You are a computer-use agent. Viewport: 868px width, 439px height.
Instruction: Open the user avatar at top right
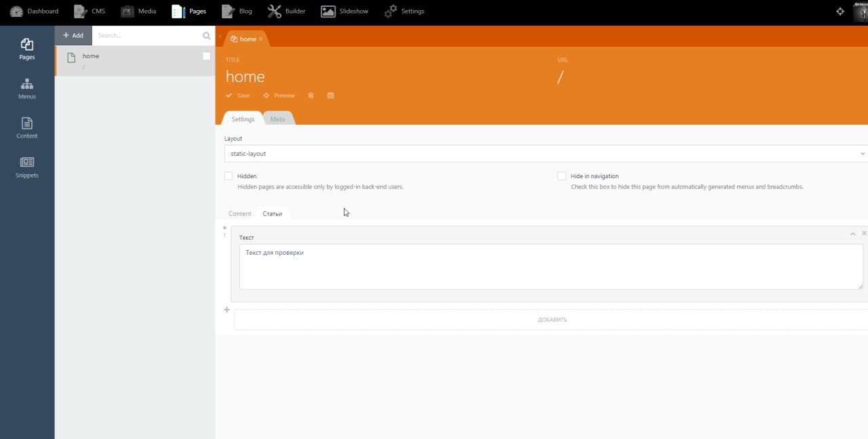click(861, 12)
